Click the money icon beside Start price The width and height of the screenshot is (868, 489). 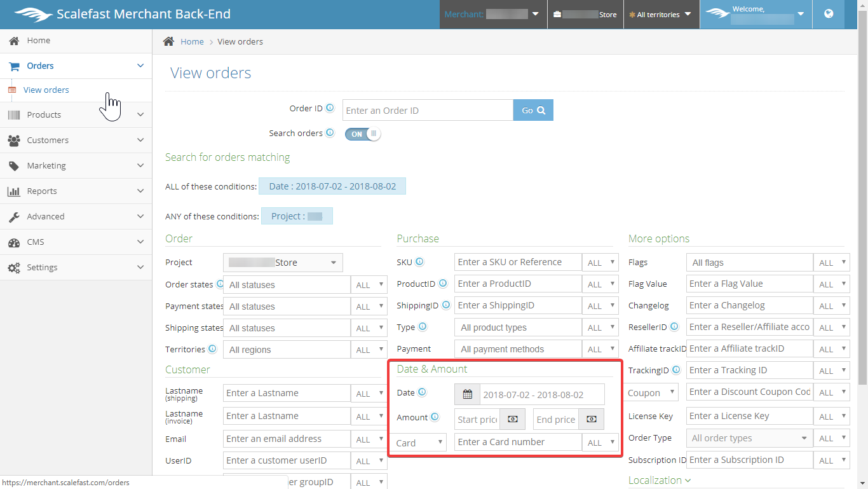pos(513,419)
